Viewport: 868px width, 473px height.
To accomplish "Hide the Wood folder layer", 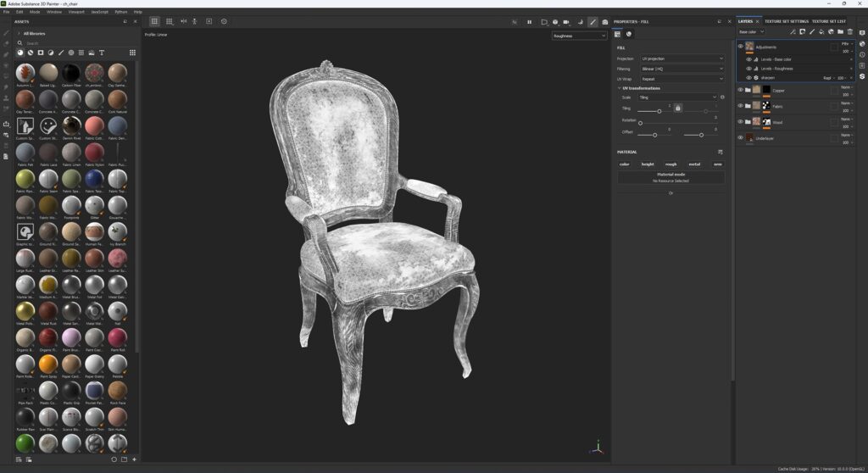I will [x=740, y=122].
